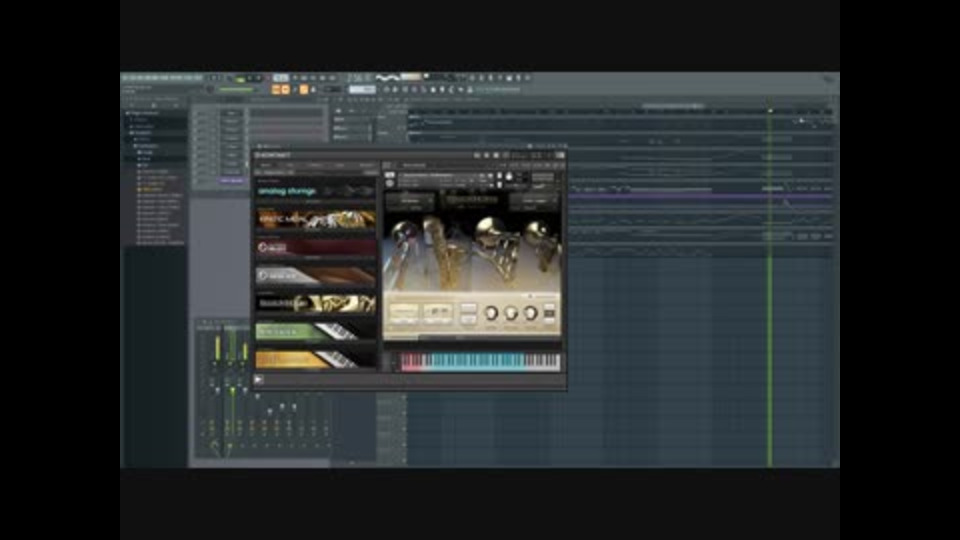This screenshot has width=960, height=540.
Task: Click the third round knob in Session Horns panel
Action: pyautogui.click(x=530, y=313)
